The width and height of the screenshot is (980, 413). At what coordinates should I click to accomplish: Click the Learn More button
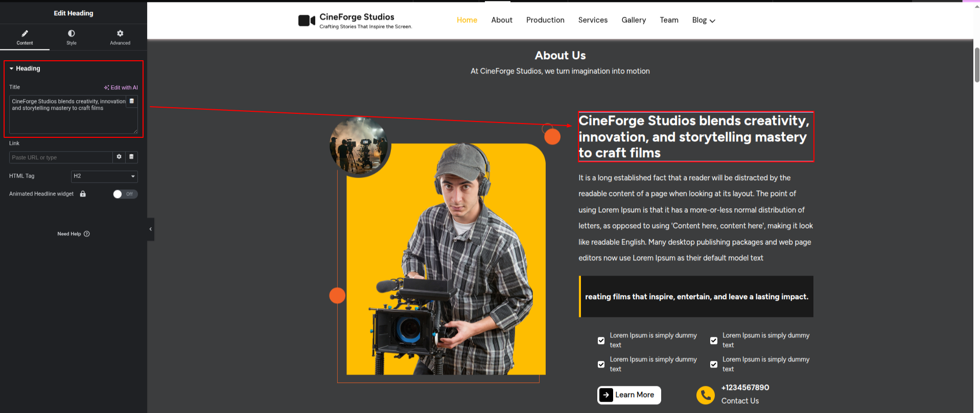pos(629,395)
